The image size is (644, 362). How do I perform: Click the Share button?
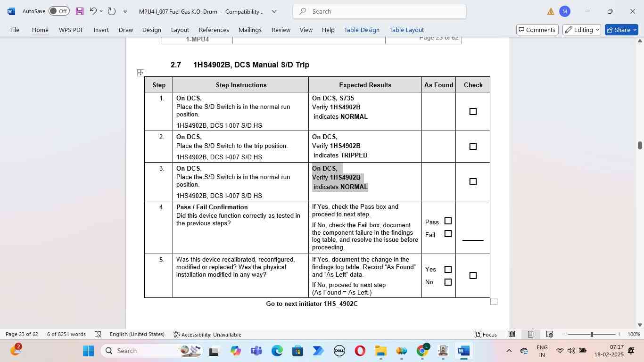[621, 30]
